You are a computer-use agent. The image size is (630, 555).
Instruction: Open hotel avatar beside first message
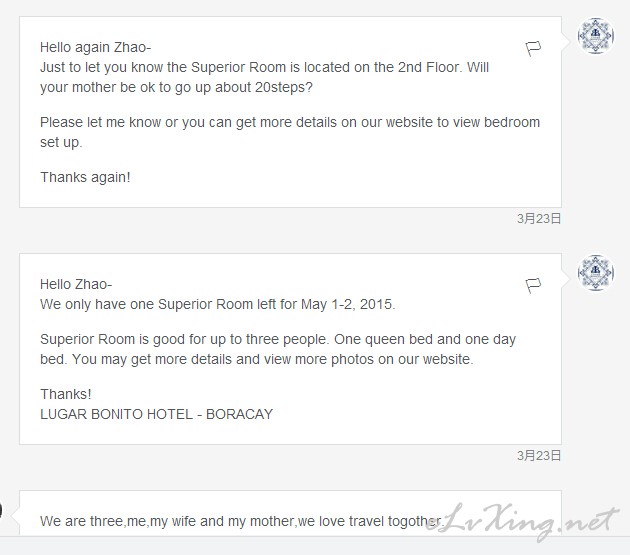click(x=595, y=36)
